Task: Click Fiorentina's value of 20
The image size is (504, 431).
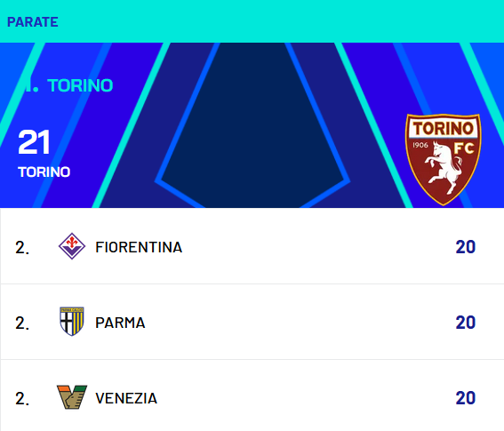Action: point(466,247)
